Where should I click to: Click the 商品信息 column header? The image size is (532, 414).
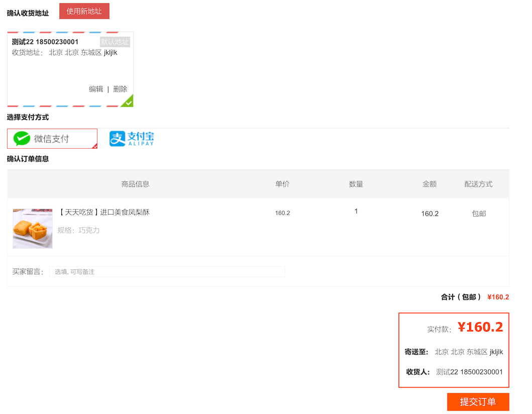(x=135, y=184)
